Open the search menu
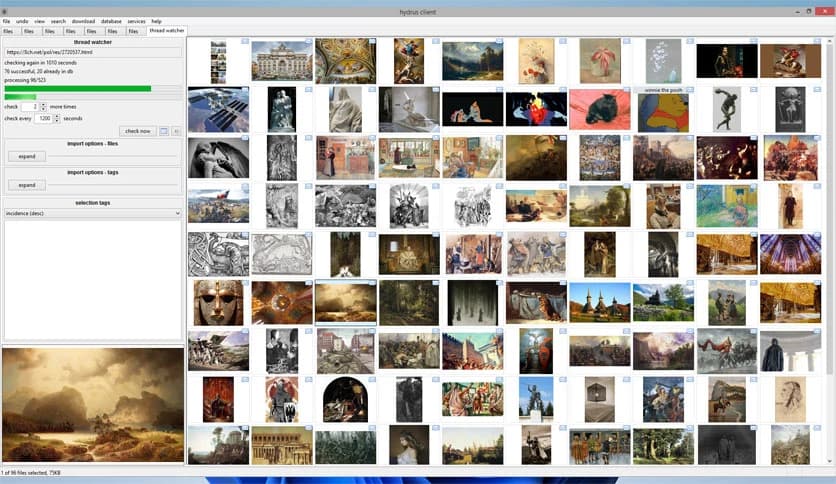The width and height of the screenshot is (836, 484). (58, 21)
